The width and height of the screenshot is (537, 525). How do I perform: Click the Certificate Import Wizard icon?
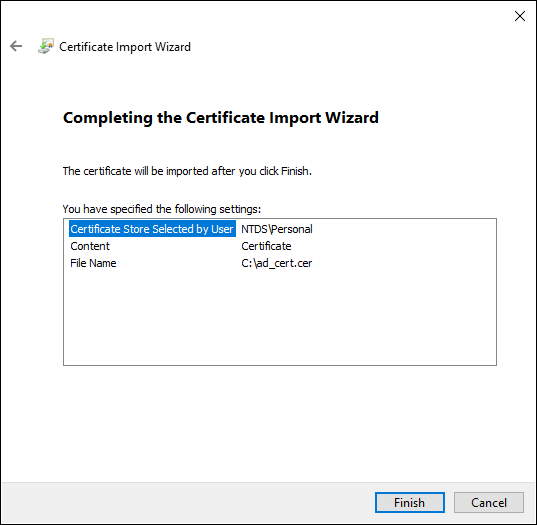pos(46,46)
